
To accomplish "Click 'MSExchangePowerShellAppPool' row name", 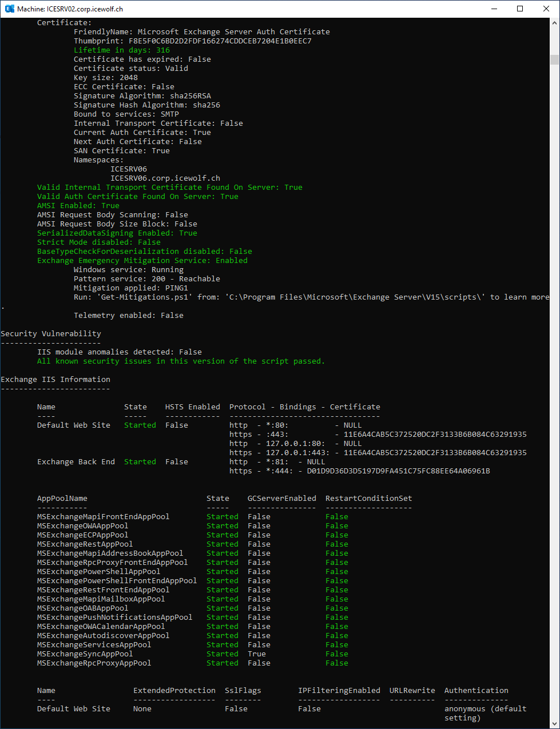I will [x=99, y=572].
